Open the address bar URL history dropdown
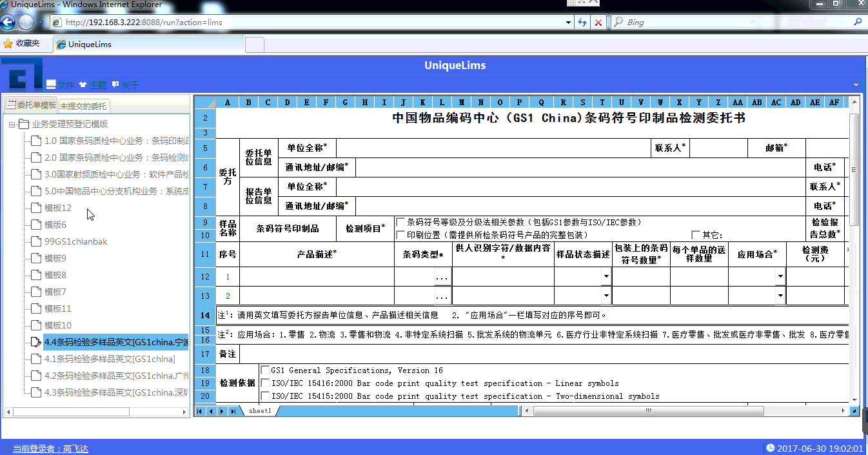This screenshot has width=868, height=455. pyautogui.click(x=568, y=23)
